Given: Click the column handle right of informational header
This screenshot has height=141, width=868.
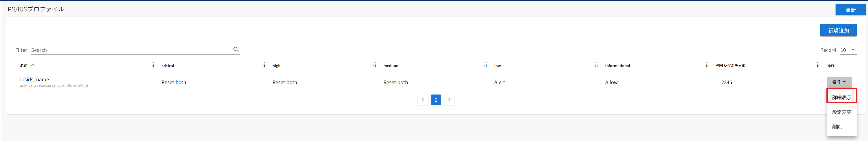Looking at the screenshot, I should pyautogui.click(x=707, y=66).
